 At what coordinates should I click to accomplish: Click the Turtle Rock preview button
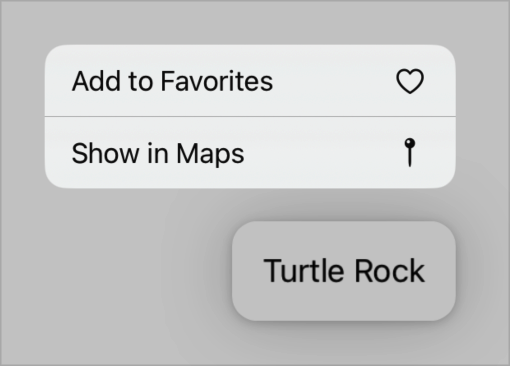click(x=344, y=271)
